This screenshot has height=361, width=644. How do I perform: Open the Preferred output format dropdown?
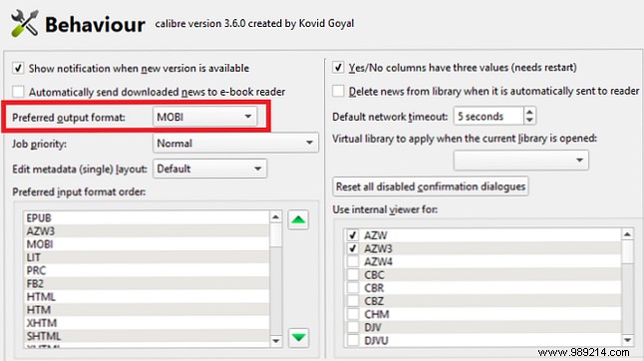205,117
